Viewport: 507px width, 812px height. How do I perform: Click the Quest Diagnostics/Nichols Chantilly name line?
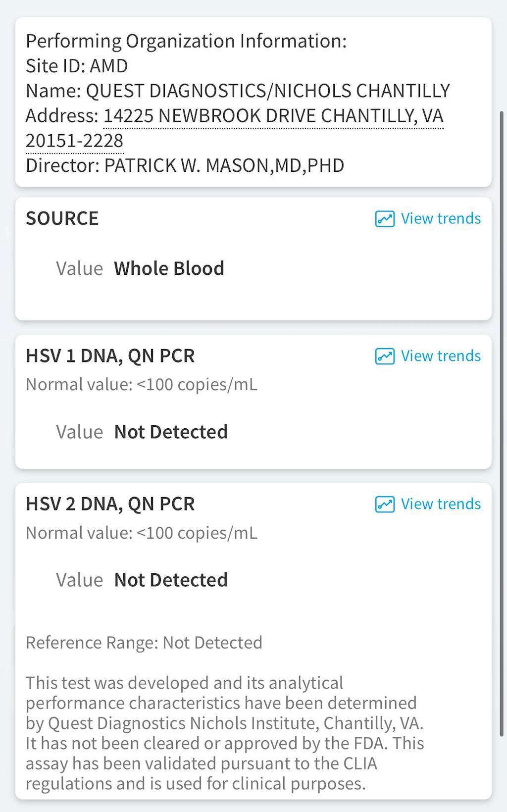(x=238, y=91)
